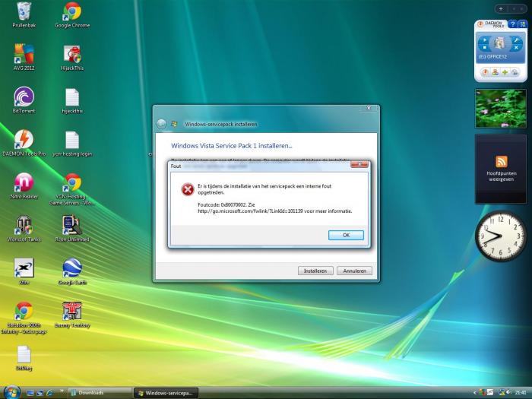Viewport: 532px width, 399px height.
Task: Select YCN-Hosting Game Servers Chrome shortcut
Action: [x=72, y=189]
